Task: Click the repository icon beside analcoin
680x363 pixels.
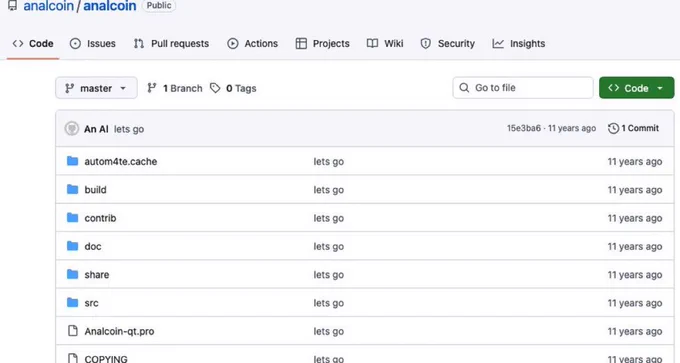Action: [x=13, y=5]
